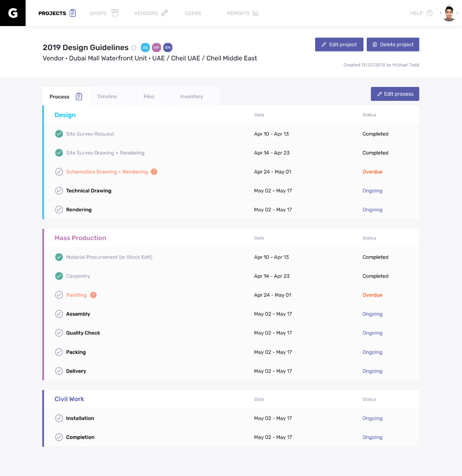Open the Quality Check task
This screenshot has width=462, height=476.
pos(83,333)
